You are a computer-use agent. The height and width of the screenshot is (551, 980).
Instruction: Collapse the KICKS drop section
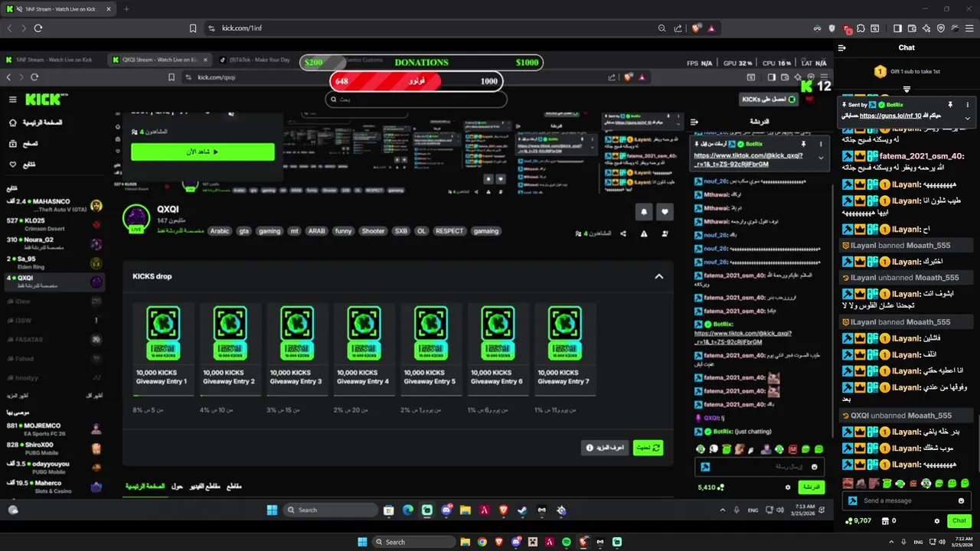[x=658, y=276]
